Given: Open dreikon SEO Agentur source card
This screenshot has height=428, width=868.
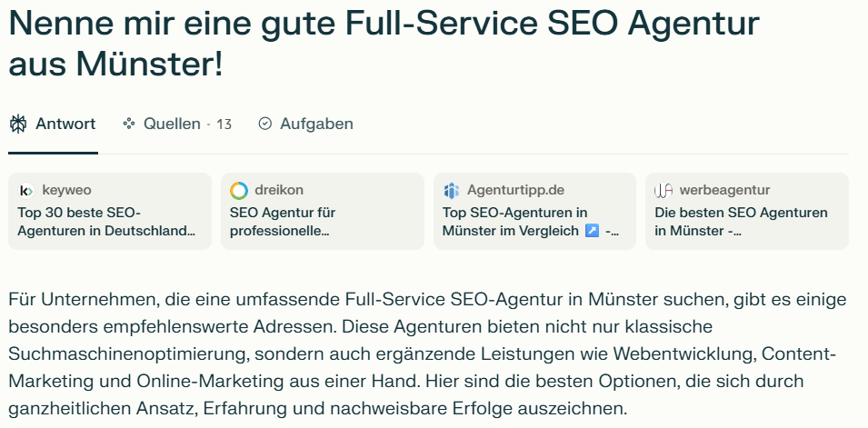Looking at the screenshot, I should (x=322, y=211).
